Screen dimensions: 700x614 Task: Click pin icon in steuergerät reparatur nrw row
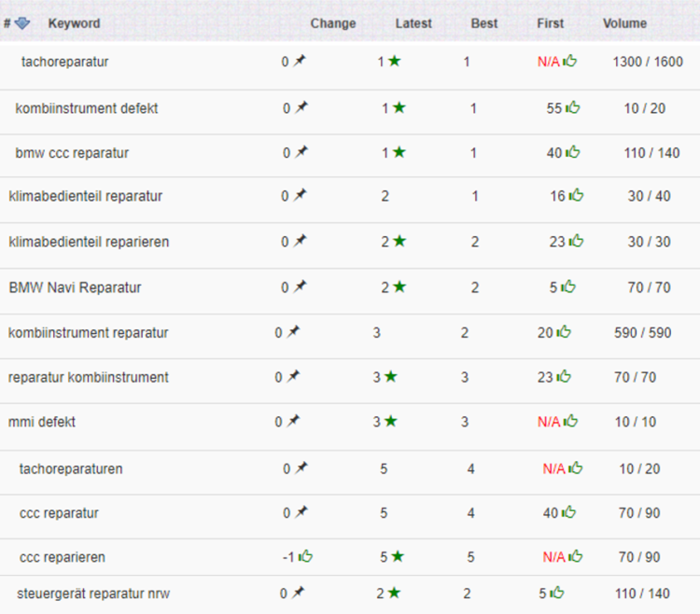[298, 593]
